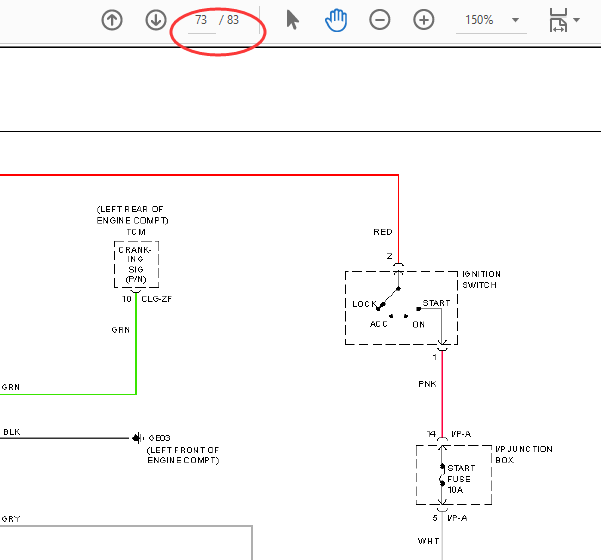
Task: Click the CRANKING SIG box under TCM
Action: [x=136, y=264]
